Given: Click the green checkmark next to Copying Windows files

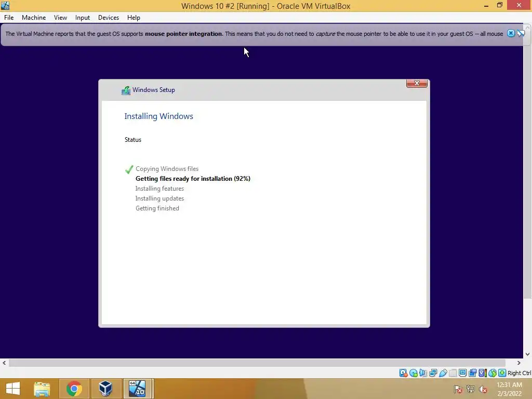Looking at the screenshot, I should pos(129,169).
